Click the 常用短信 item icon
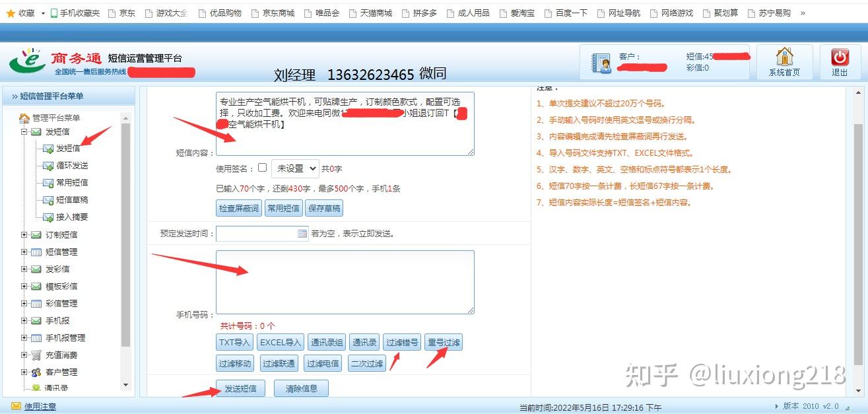The height and width of the screenshot is (414, 868). point(48,183)
